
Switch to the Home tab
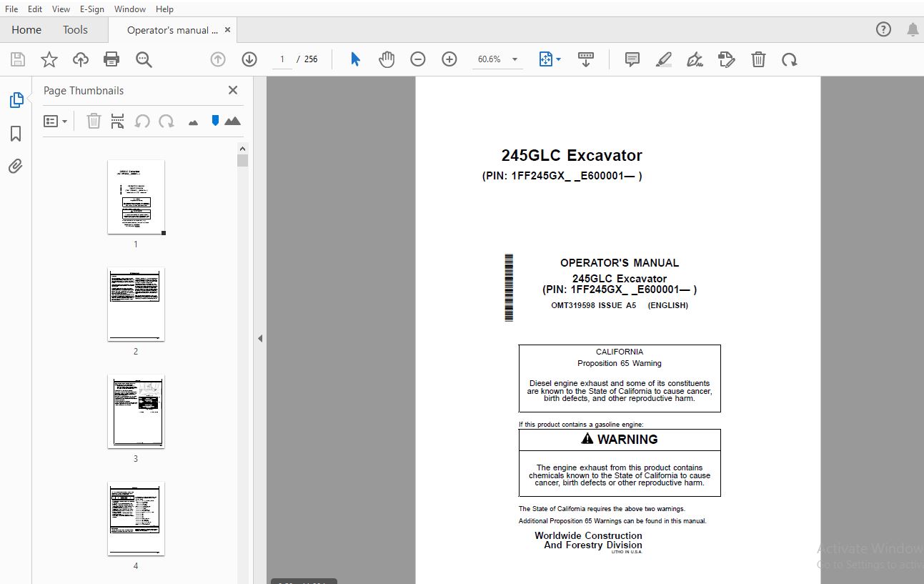26,29
